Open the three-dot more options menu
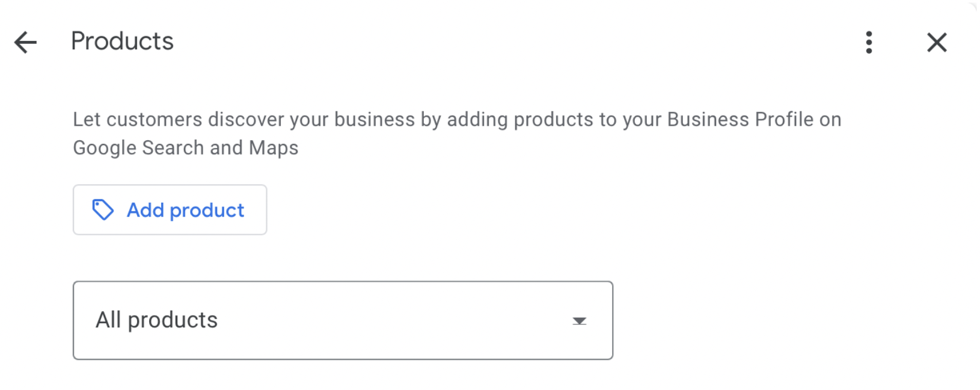980x390 pixels. click(x=869, y=43)
